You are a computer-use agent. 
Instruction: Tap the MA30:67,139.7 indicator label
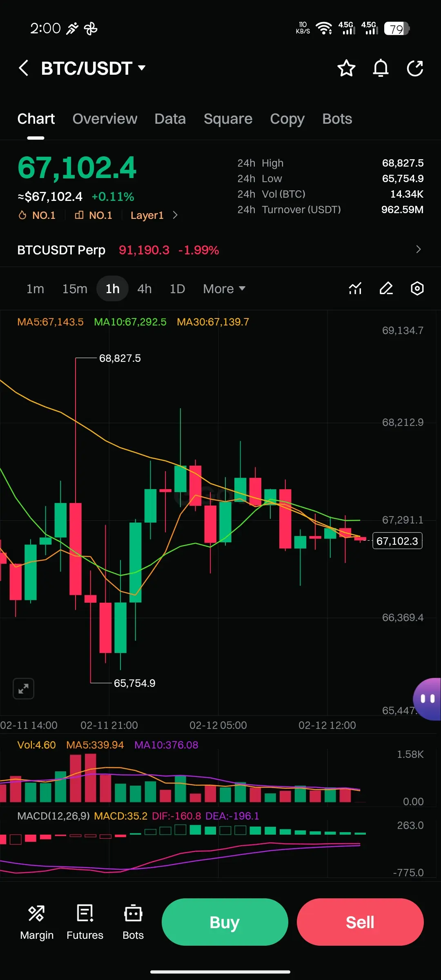pos(213,322)
